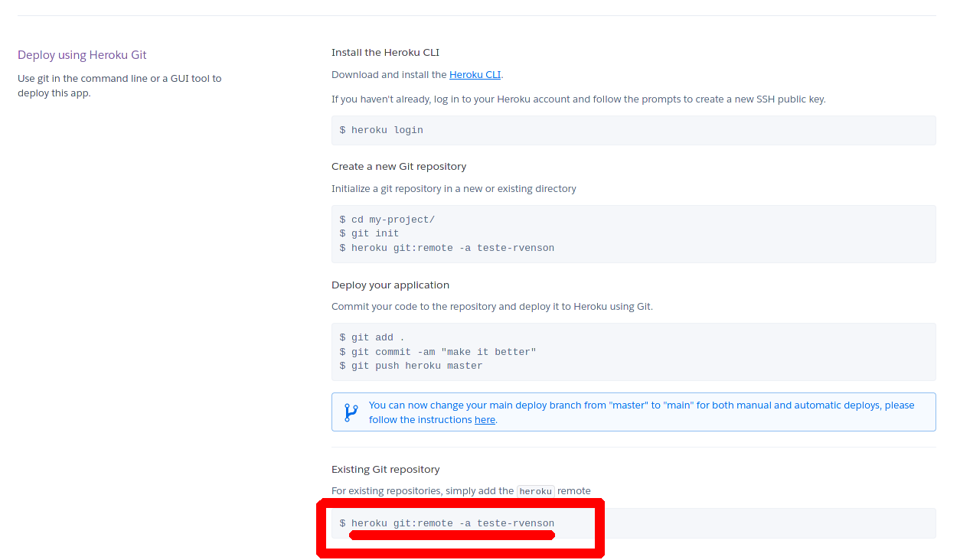Open the Heroku CLI download link
Viewport: 960px width, 560px height.
tap(475, 75)
